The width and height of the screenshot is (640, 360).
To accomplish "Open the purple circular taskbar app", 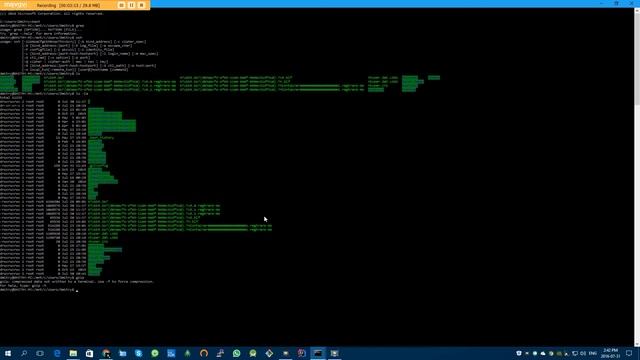I will 302,353.
